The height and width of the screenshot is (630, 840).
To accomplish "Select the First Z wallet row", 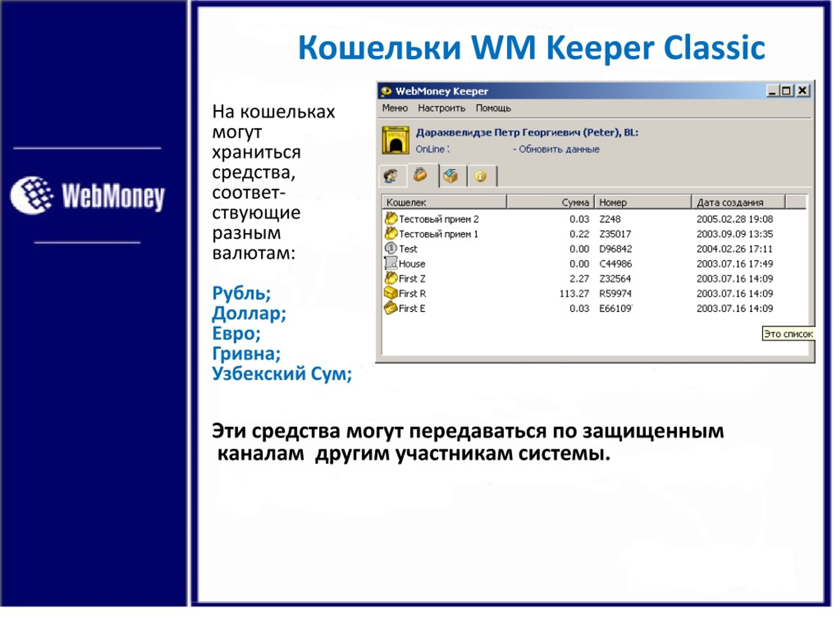I will pyautogui.click(x=594, y=278).
